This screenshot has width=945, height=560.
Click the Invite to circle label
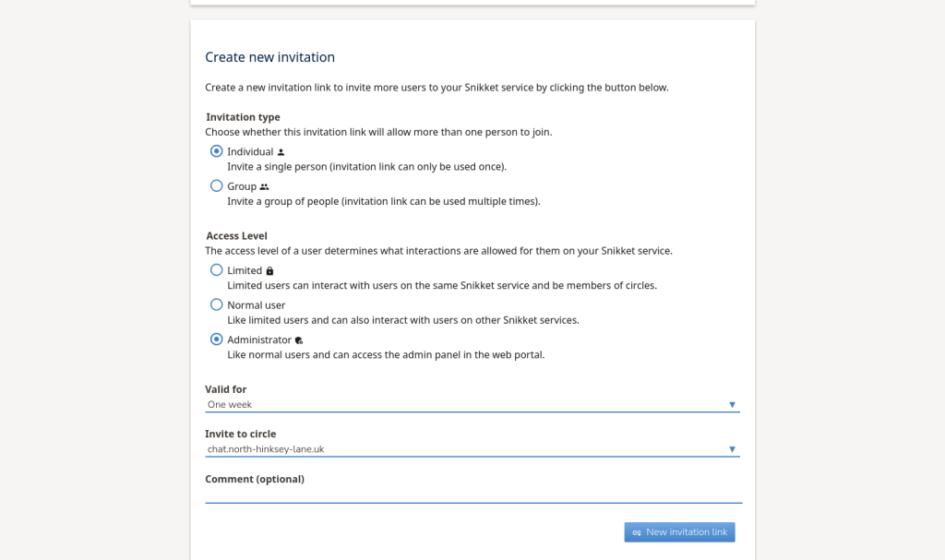[x=241, y=434]
